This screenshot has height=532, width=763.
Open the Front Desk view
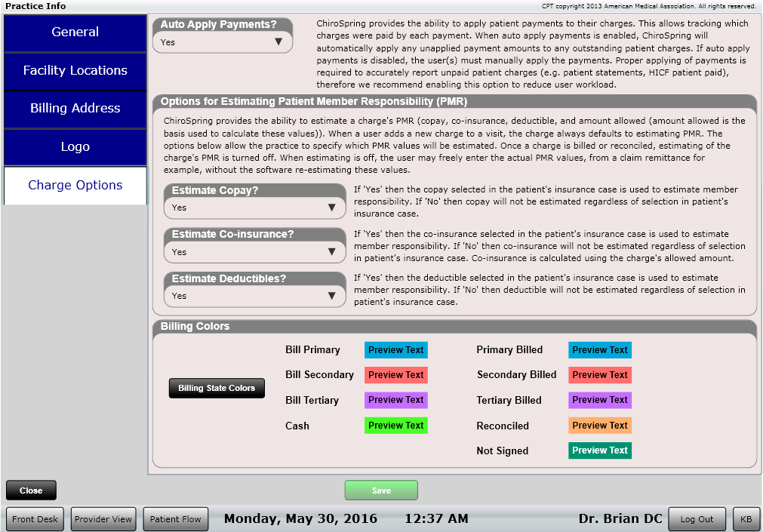pyautogui.click(x=35, y=519)
